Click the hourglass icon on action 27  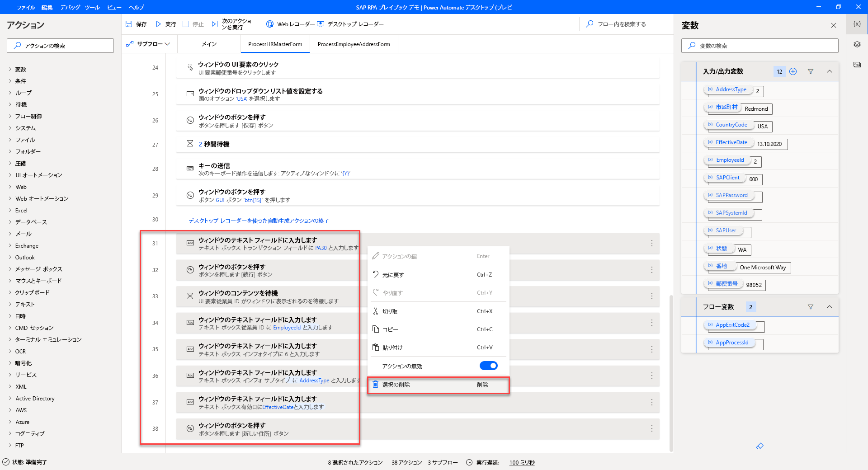click(x=190, y=144)
